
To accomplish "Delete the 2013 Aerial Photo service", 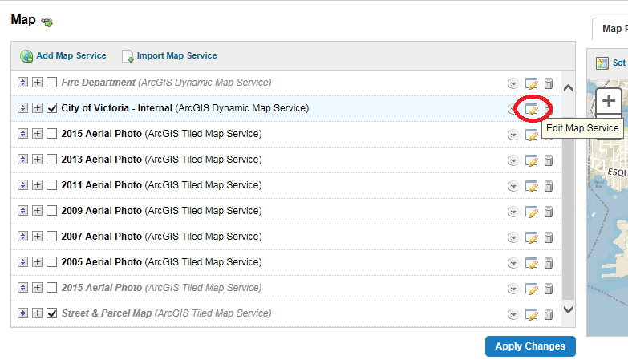I will point(549,160).
